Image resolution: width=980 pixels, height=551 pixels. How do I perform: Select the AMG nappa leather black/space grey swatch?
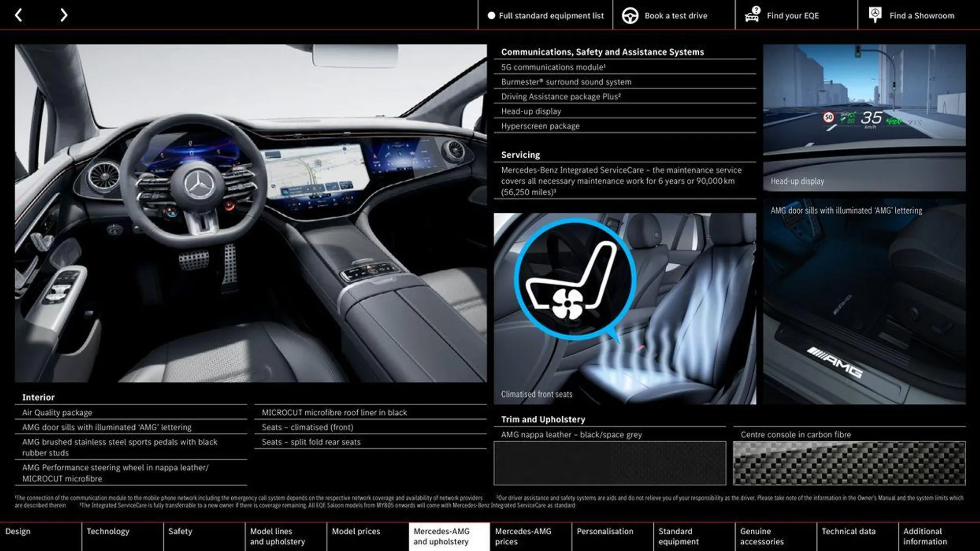pyautogui.click(x=610, y=463)
